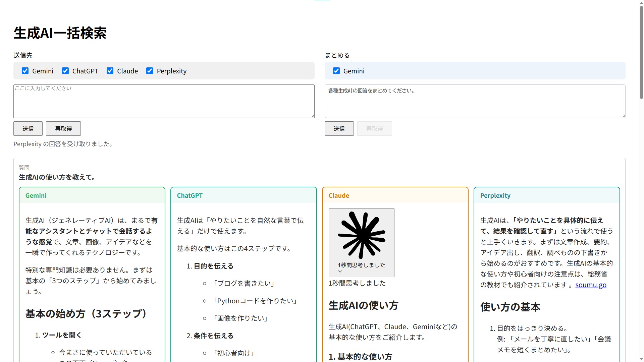Click the page vertical scrollbar thumb
This screenshot has width=644, height=362.
[641, 52]
